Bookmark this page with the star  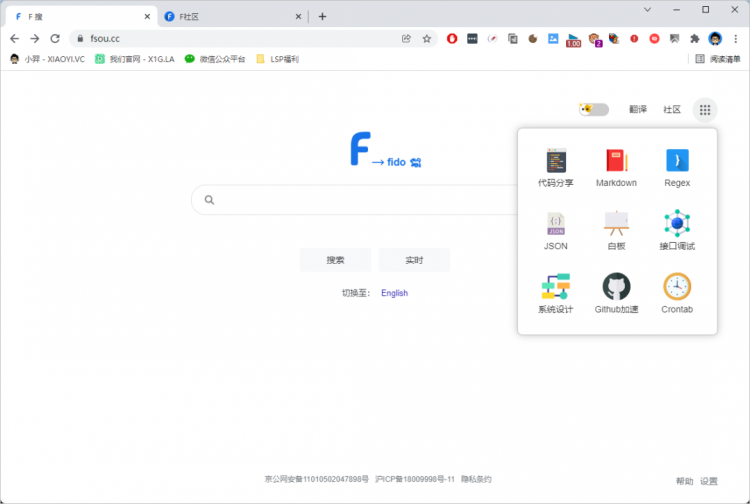tap(427, 39)
